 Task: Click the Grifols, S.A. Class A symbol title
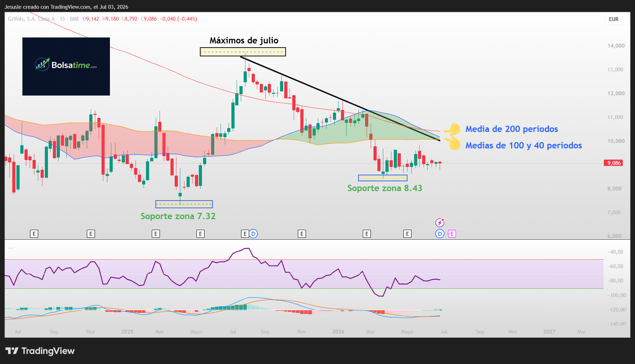coord(32,19)
